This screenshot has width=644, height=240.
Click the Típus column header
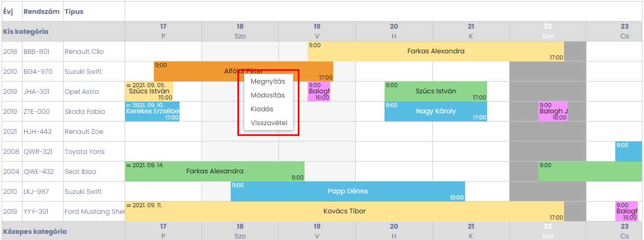tap(74, 11)
